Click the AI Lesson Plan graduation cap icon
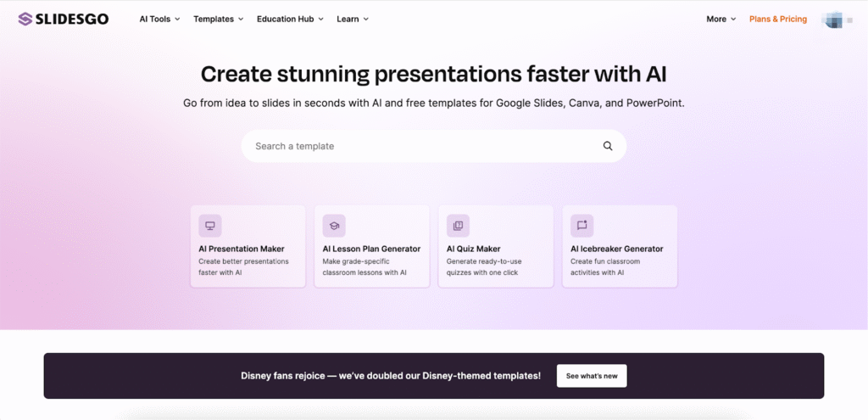Screen dimensions: 868x420 tap(334, 226)
